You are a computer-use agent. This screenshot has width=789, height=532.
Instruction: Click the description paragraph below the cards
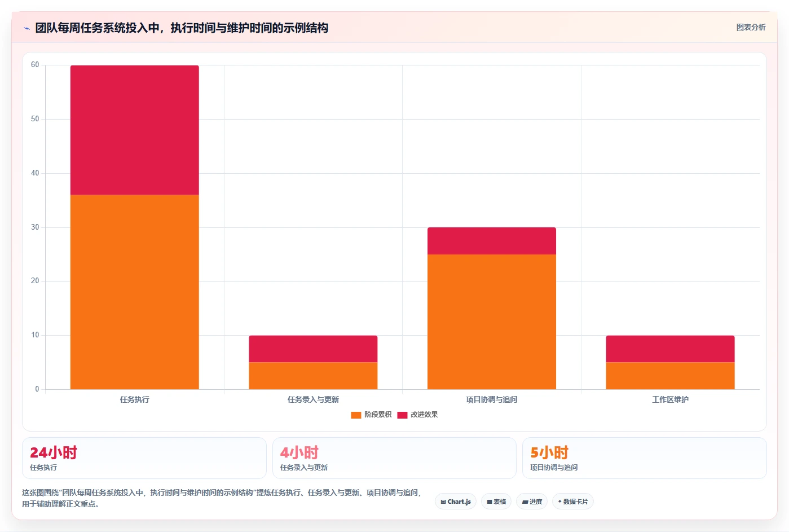pyautogui.click(x=222, y=498)
